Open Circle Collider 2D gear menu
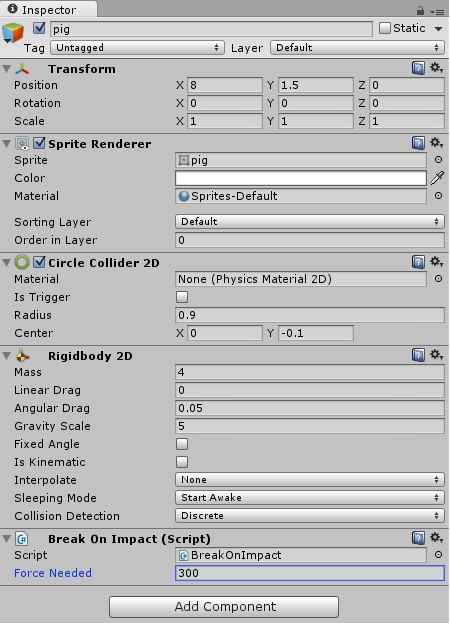This screenshot has width=451, height=626. (436, 261)
